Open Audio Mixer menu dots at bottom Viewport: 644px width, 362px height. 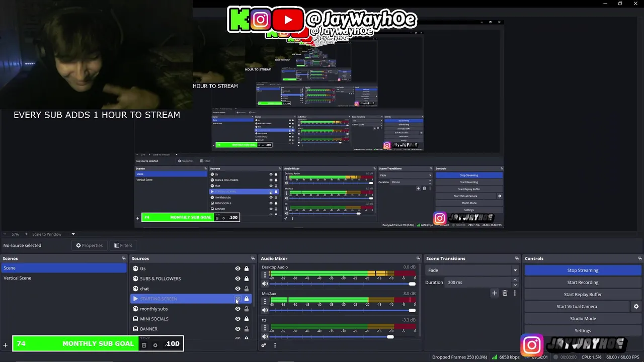[x=275, y=345]
